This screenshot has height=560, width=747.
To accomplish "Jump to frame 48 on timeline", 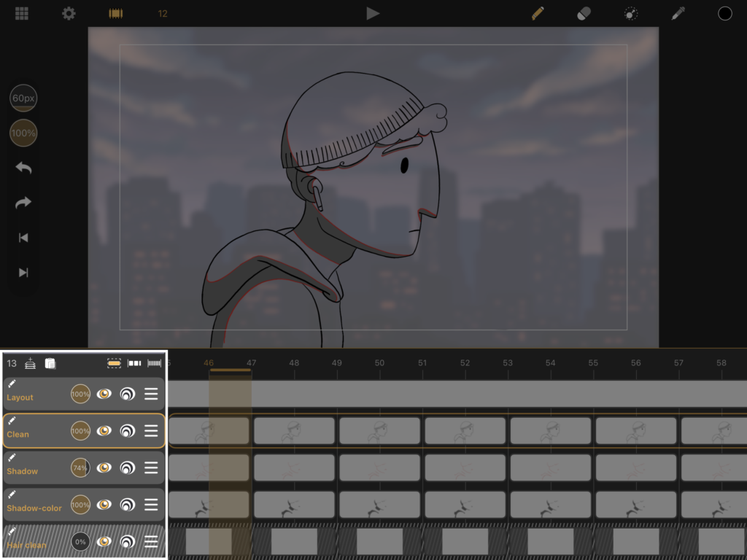I will coord(294,363).
